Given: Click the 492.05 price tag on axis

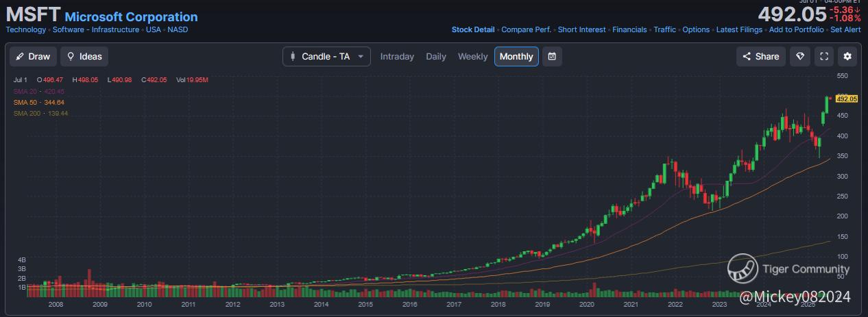Looking at the screenshot, I should (847, 99).
